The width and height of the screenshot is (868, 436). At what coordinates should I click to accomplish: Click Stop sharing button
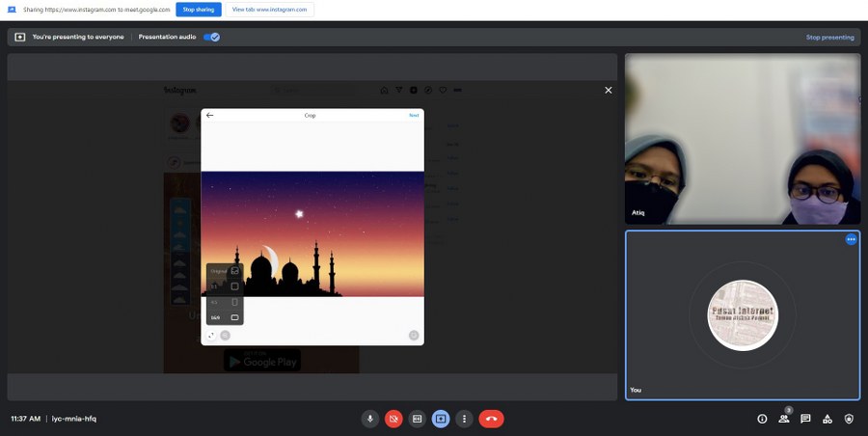(198, 10)
